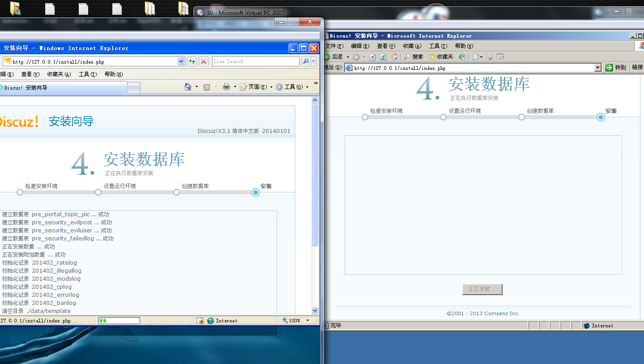
Task: Click the install progress bar in left IE status bar
Action: 119,321
